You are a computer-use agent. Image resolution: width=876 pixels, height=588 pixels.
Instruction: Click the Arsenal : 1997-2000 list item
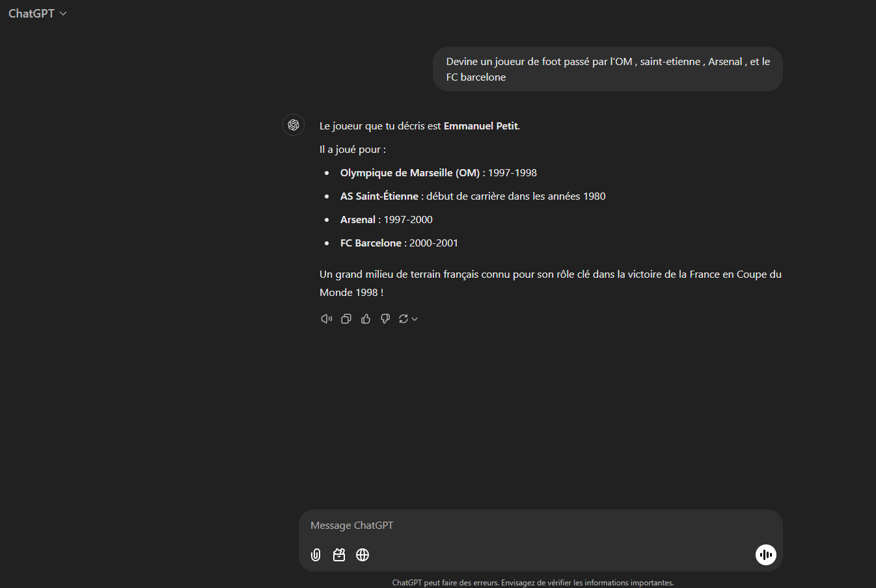coord(387,220)
